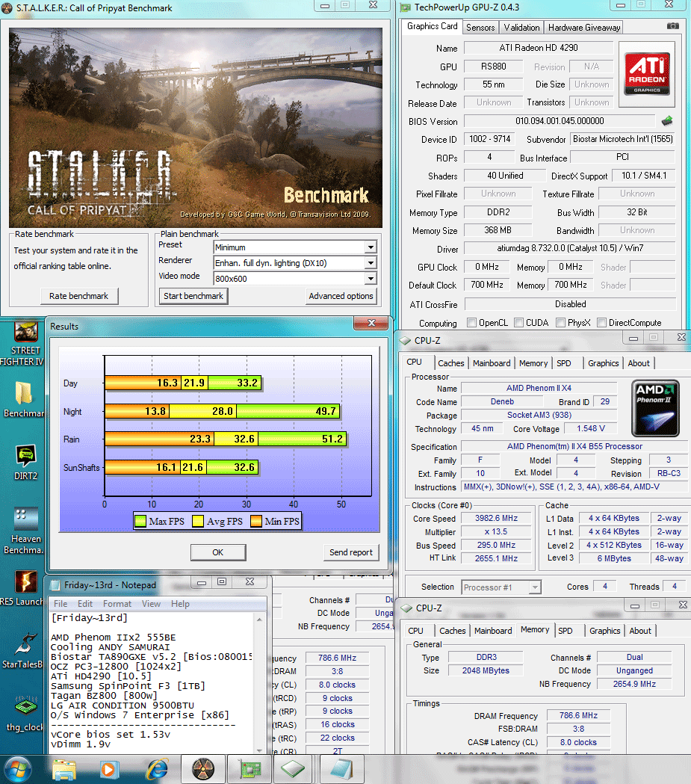
Task: Open Sensors tab in GPU-Z
Action: pos(480,28)
